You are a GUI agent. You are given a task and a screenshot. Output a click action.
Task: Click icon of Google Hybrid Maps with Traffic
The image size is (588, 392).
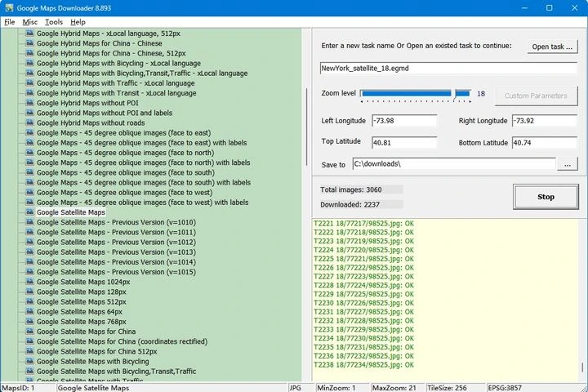pos(30,82)
